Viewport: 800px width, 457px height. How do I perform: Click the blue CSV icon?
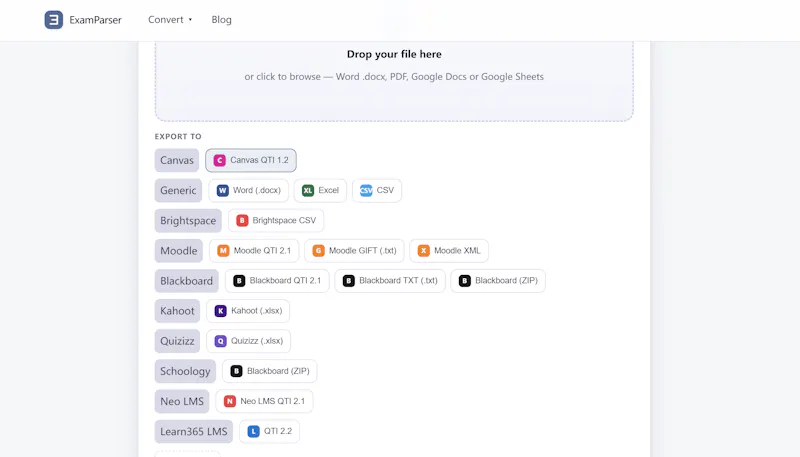[366, 190]
